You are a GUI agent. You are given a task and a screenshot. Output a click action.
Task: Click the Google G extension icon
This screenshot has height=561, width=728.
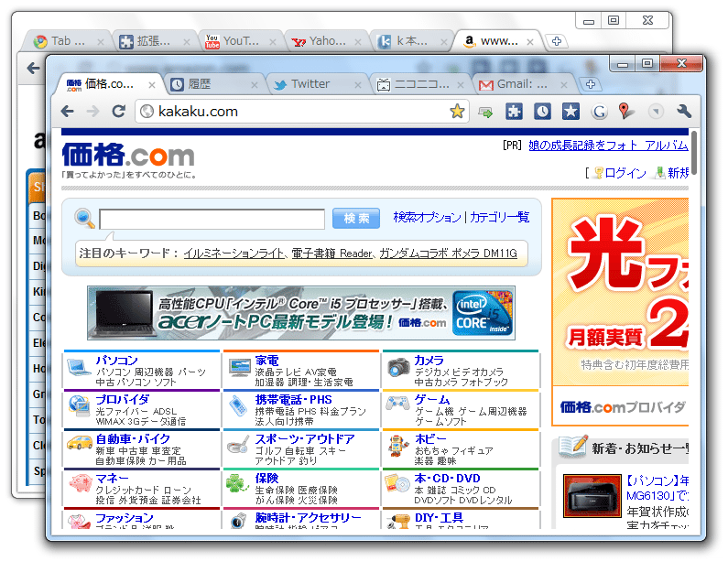click(x=600, y=112)
